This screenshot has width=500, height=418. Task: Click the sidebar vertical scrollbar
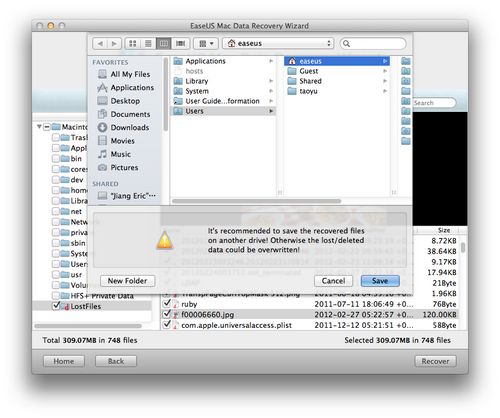[x=166, y=95]
